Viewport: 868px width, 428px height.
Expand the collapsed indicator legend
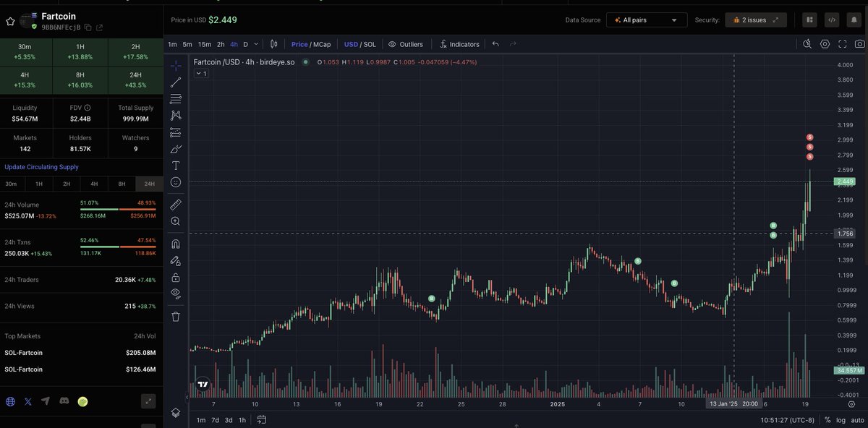coord(202,74)
